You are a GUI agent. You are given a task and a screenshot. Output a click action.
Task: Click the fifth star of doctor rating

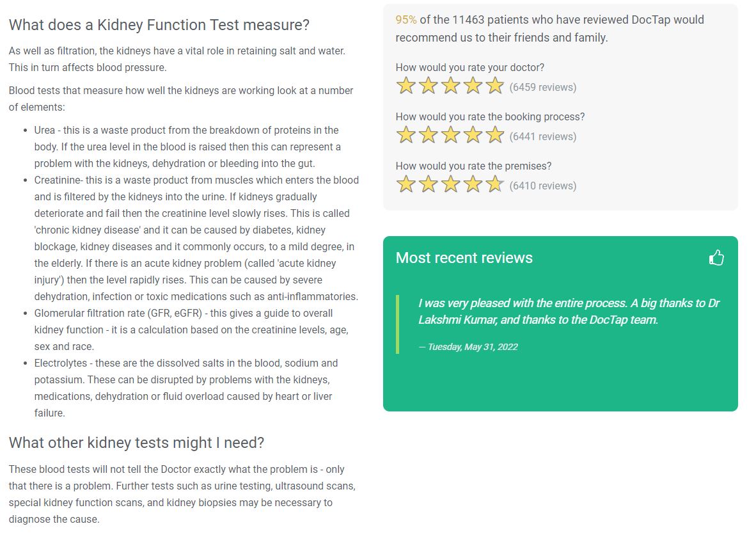(x=494, y=86)
